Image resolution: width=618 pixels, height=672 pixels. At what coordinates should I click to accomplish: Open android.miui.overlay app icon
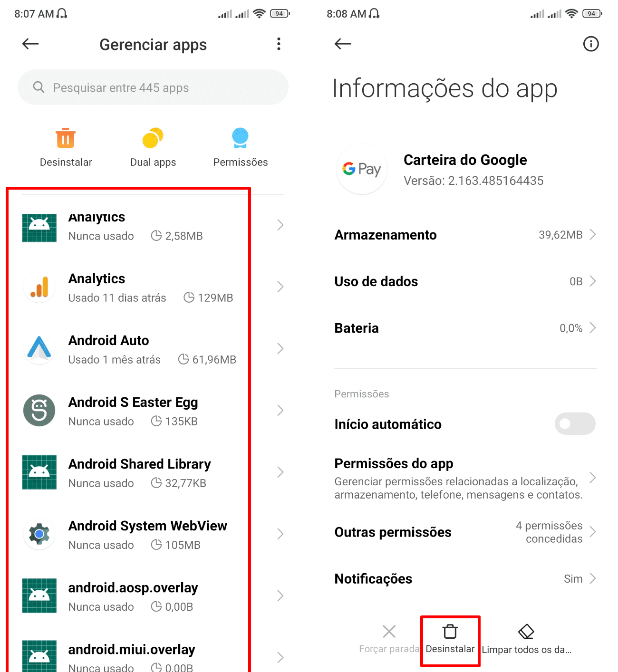pyautogui.click(x=39, y=656)
